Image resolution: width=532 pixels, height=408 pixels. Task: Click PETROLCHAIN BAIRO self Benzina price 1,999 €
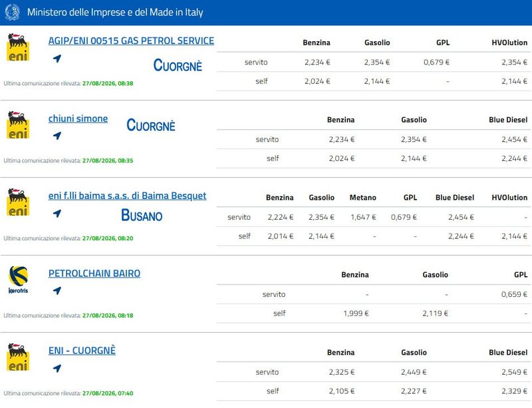tap(356, 313)
